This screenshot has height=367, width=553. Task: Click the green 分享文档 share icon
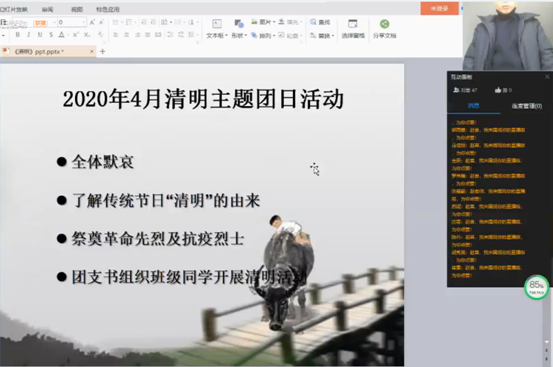click(x=384, y=24)
